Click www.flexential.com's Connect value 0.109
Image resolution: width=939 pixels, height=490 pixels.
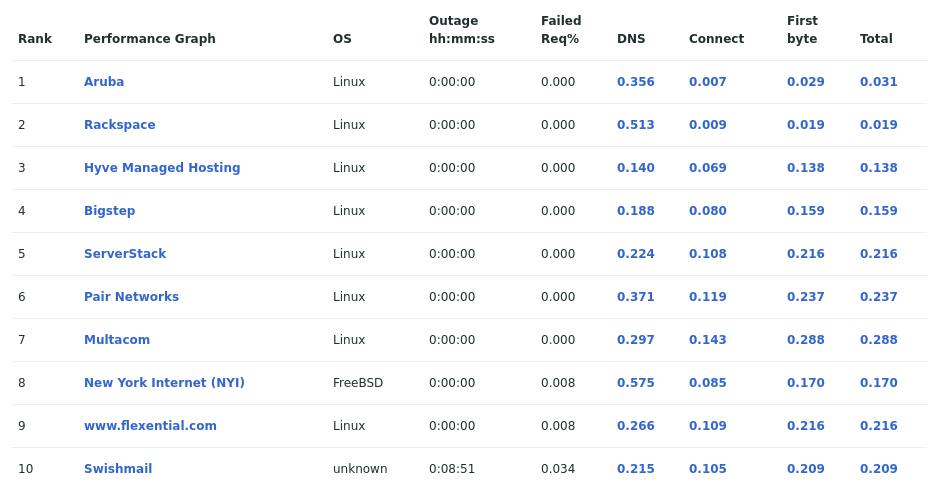coord(707,426)
